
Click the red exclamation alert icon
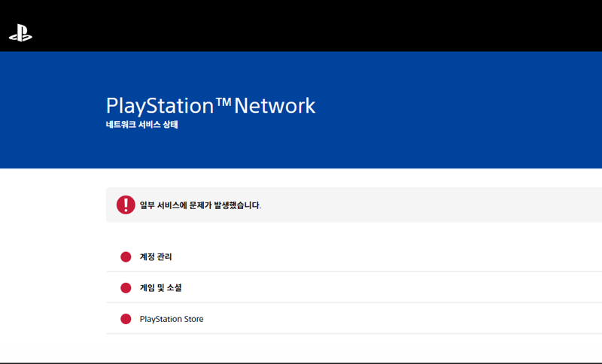point(126,205)
